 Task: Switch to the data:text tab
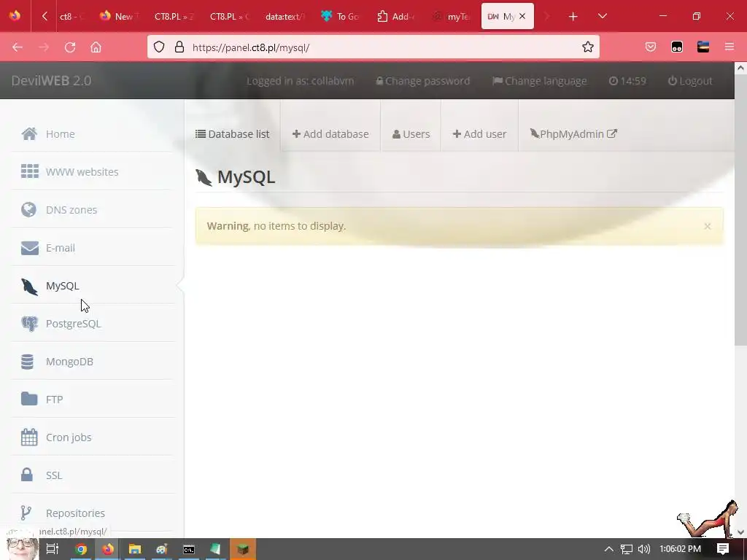click(x=286, y=16)
